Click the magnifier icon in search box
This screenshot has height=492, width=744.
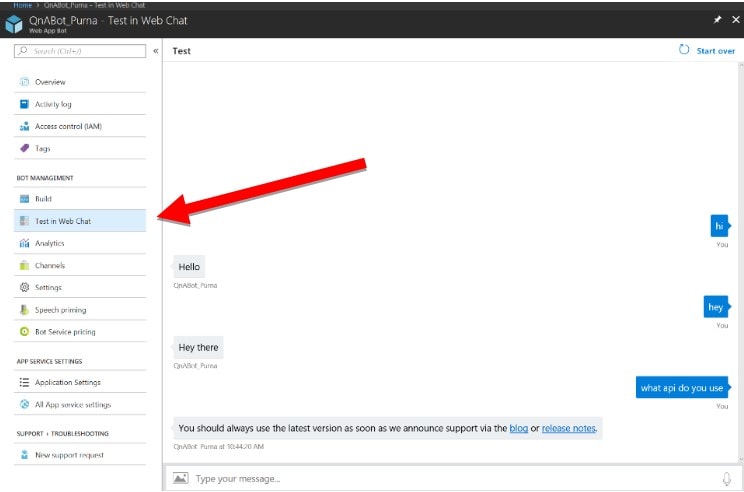tap(22, 50)
